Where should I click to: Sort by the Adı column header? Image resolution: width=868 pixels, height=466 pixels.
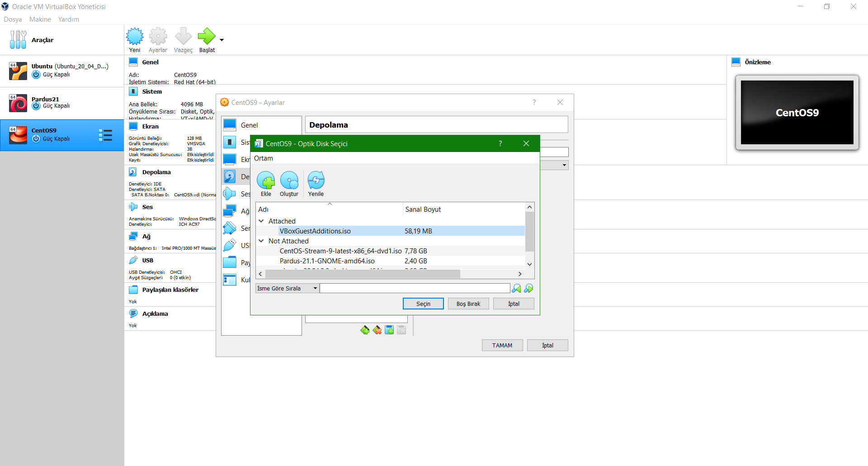click(329, 209)
